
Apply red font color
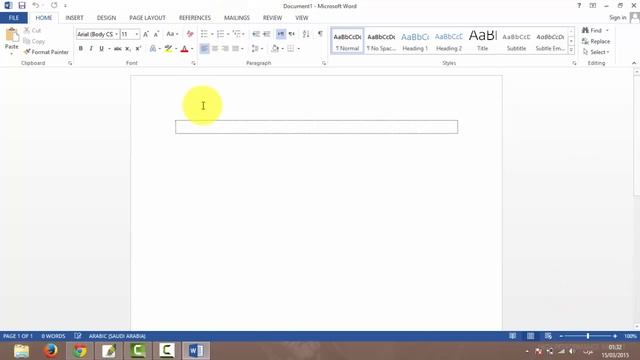[x=184, y=49]
